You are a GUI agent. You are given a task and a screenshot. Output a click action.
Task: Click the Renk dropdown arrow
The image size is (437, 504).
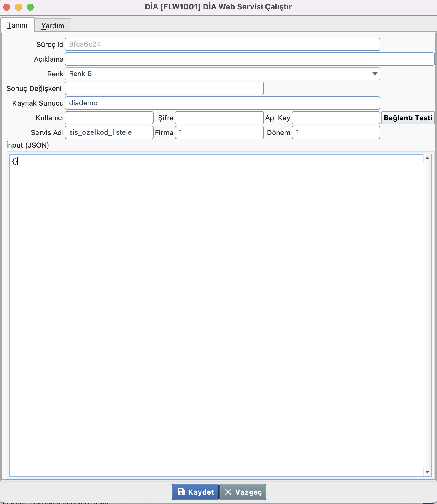375,74
